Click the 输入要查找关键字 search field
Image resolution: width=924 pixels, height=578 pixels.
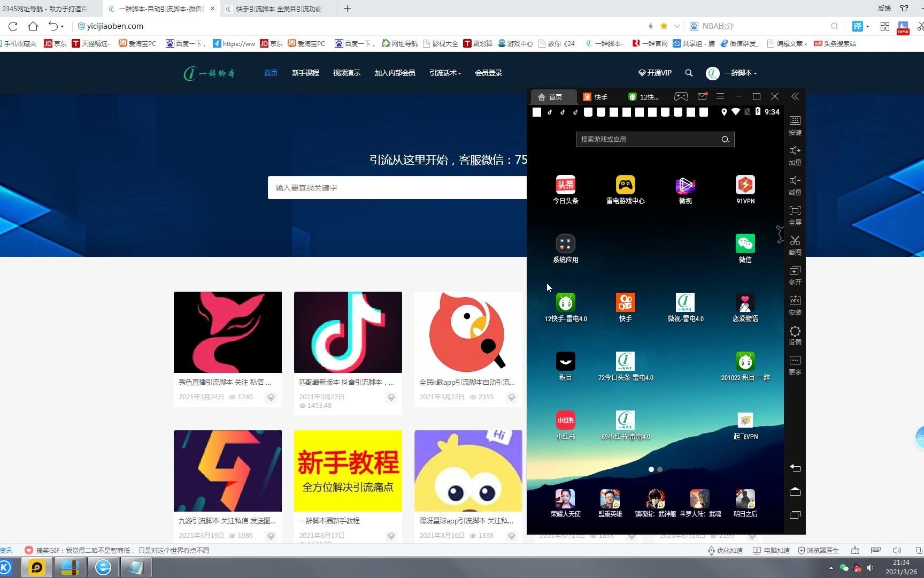point(397,188)
